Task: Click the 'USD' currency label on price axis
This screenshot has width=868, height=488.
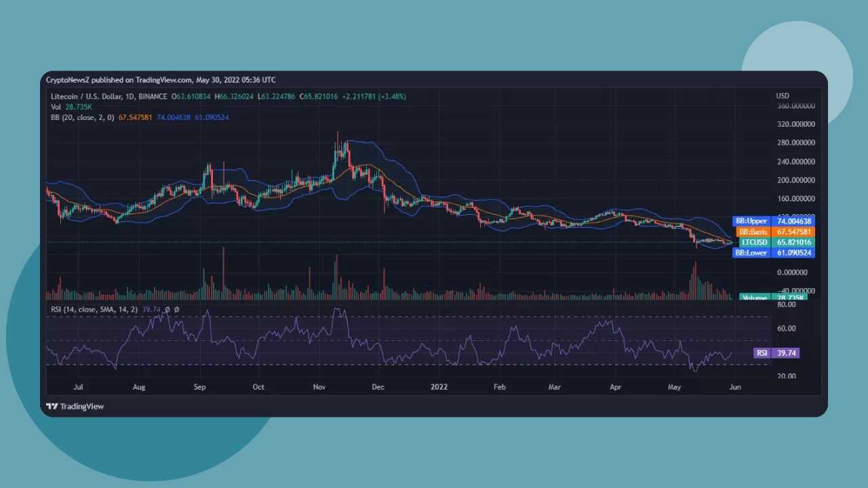Action: click(783, 96)
